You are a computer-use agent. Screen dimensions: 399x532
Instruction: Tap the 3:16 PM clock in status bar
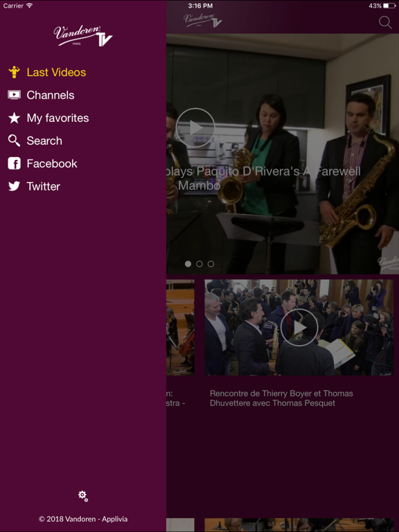[x=200, y=6]
